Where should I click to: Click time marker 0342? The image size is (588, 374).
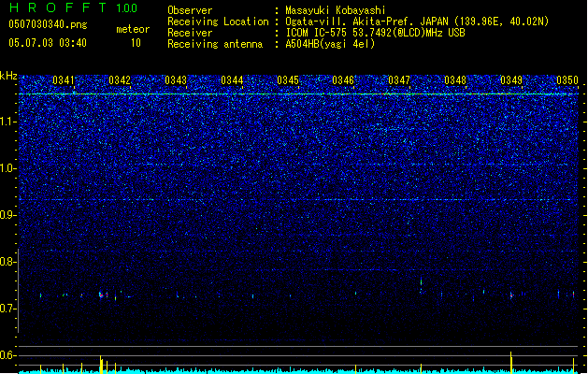click(x=120, y=80)
